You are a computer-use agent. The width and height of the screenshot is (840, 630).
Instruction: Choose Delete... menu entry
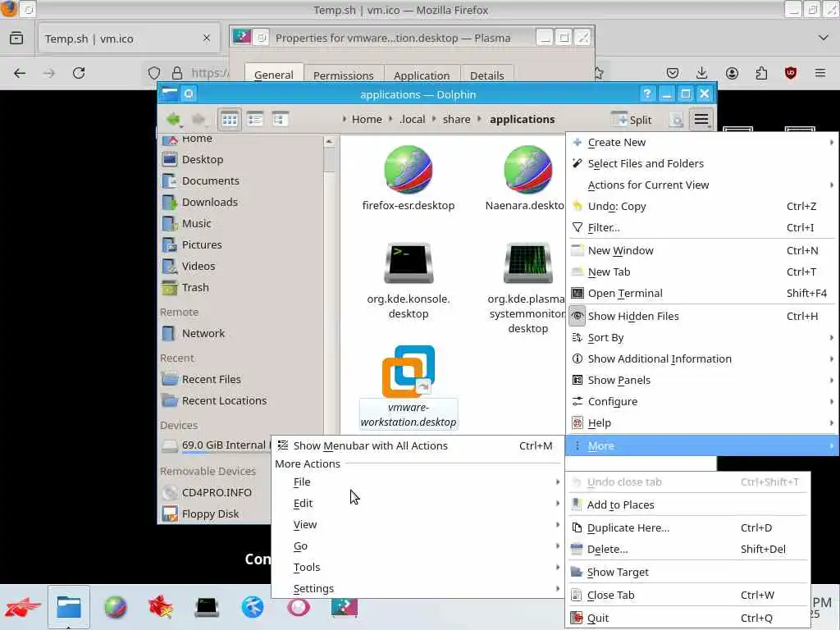click(x=688, y=549)
